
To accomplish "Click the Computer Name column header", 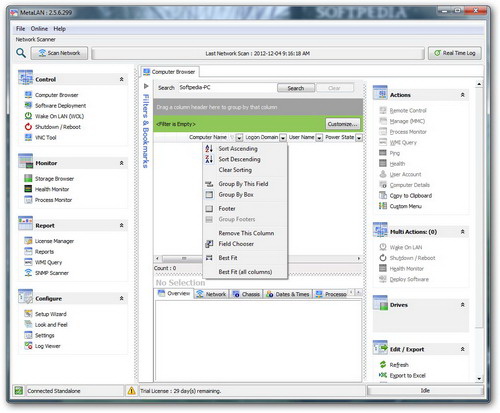I will pos(208,137).
